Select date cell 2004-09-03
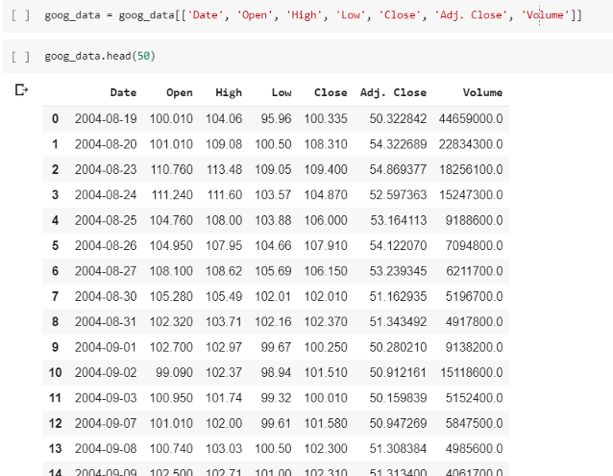613x476 pixels. [x=106, y=398]
